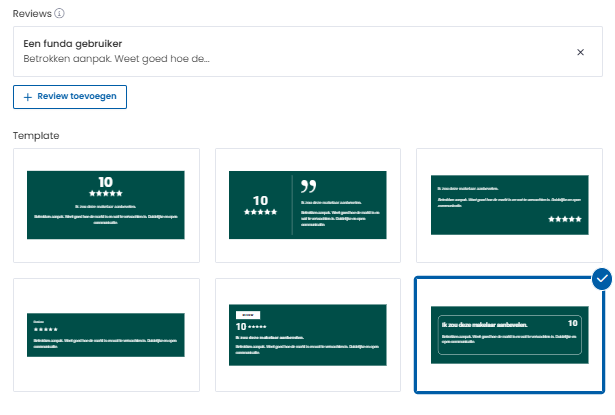The height and width of the screenshot is (415, 615).
Task: Pick the top-right template with bottom-right stars
Action: click(508, 205)
